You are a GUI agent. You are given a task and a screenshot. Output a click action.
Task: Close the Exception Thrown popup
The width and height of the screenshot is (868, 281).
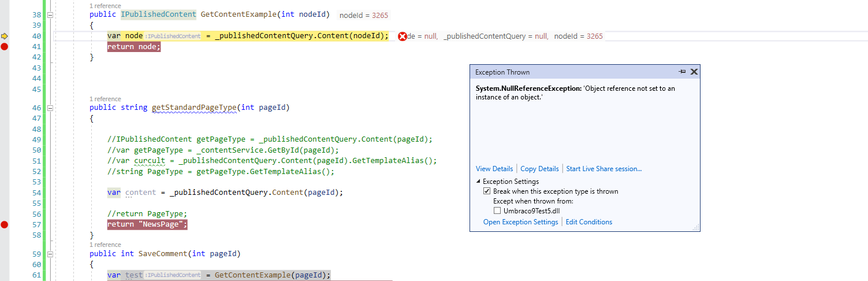coord(694,72)
